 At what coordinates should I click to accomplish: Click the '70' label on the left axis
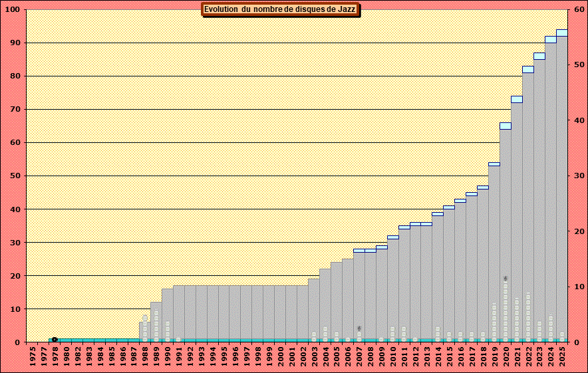point(15,110)
